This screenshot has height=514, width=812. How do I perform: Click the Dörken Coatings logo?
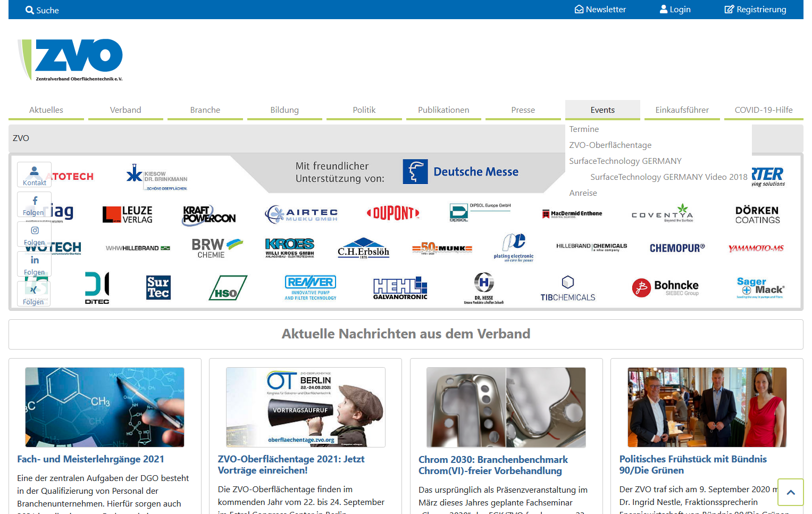757,214
